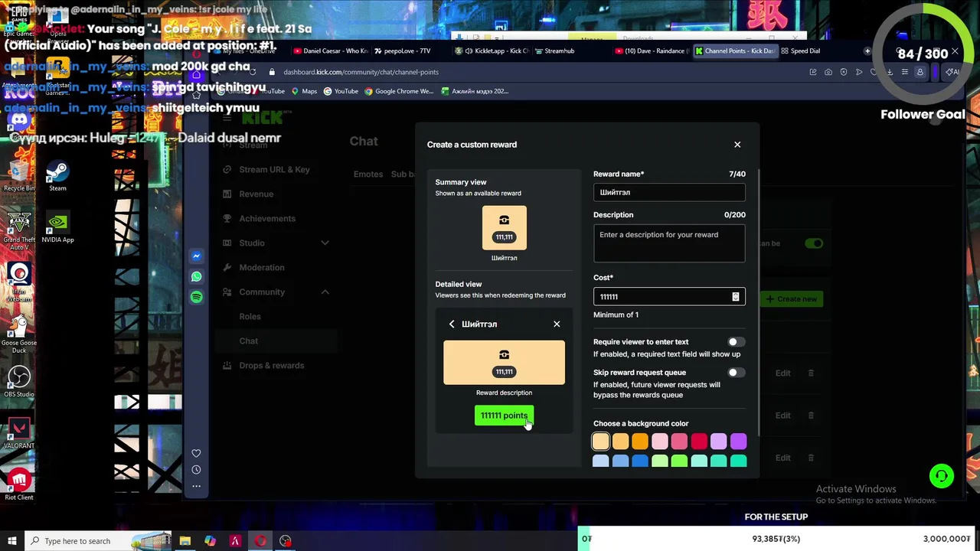Select the light cream background color

pos(600,442)
